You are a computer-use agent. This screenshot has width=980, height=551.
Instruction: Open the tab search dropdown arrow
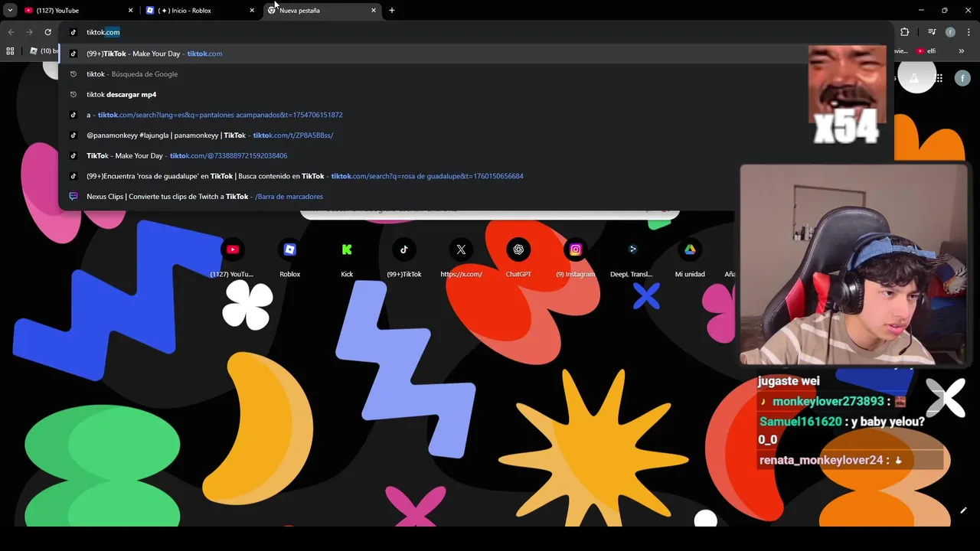click(x=10, y=11)
